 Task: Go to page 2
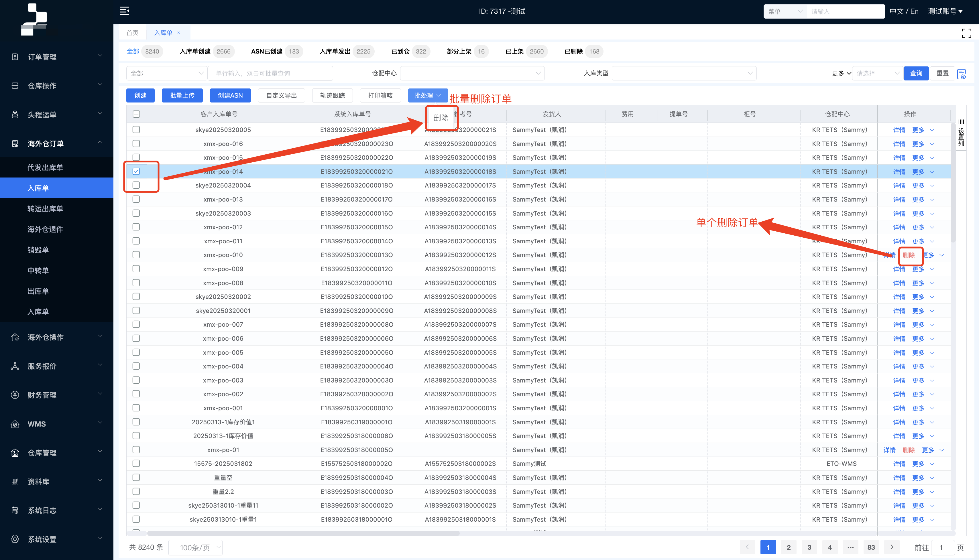(789, 547)
